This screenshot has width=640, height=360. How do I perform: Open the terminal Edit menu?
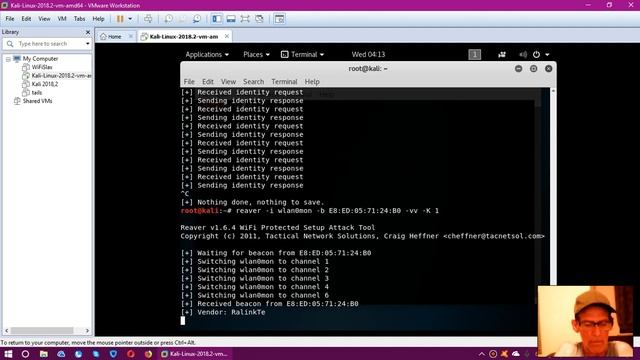[208, 82]
